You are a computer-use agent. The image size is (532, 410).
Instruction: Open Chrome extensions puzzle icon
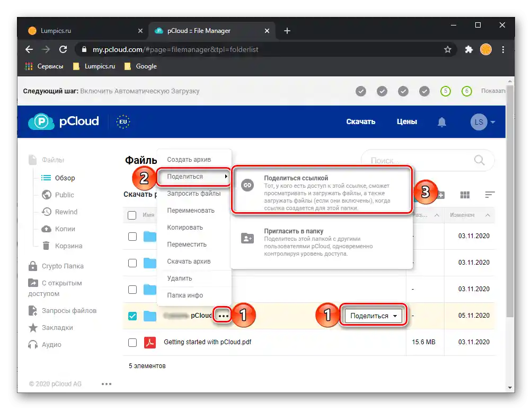click(x=468, y=50)
